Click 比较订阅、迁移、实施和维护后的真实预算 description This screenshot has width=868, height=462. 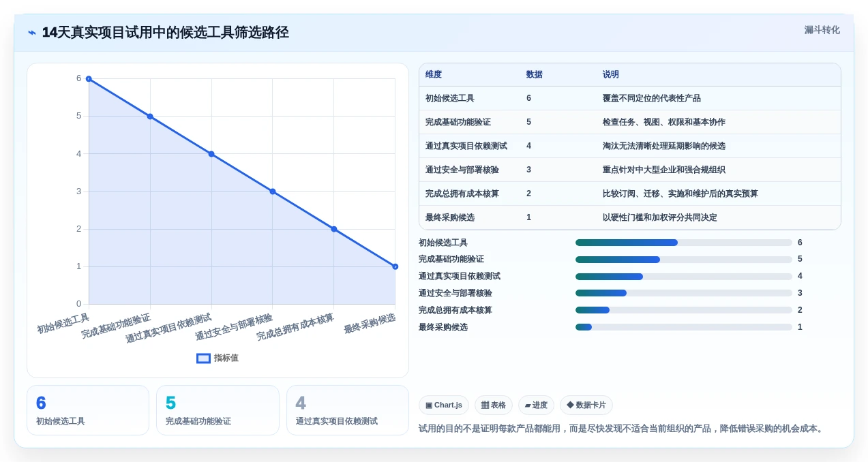680,194
